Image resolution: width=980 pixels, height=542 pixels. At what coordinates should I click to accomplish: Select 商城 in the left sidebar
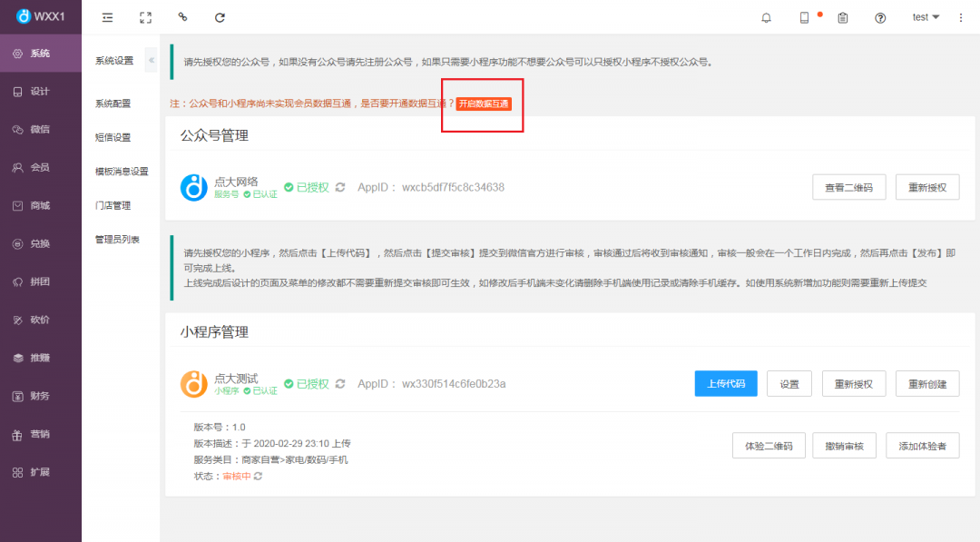[x=40, y=206]
